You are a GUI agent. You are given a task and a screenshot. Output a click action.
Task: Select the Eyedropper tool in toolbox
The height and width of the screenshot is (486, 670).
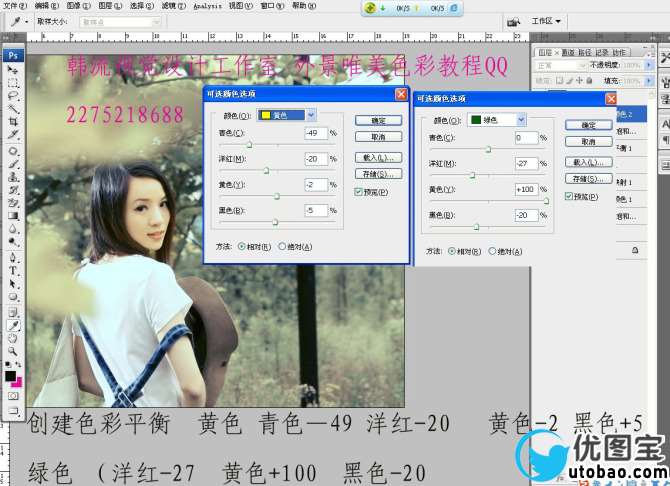click(x=13, y=325)
